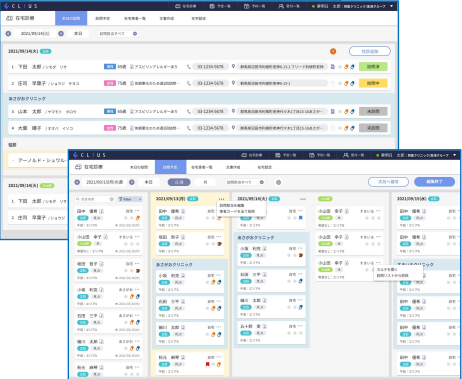Click the address field in 山本 太郎's row

coord(282,111)
